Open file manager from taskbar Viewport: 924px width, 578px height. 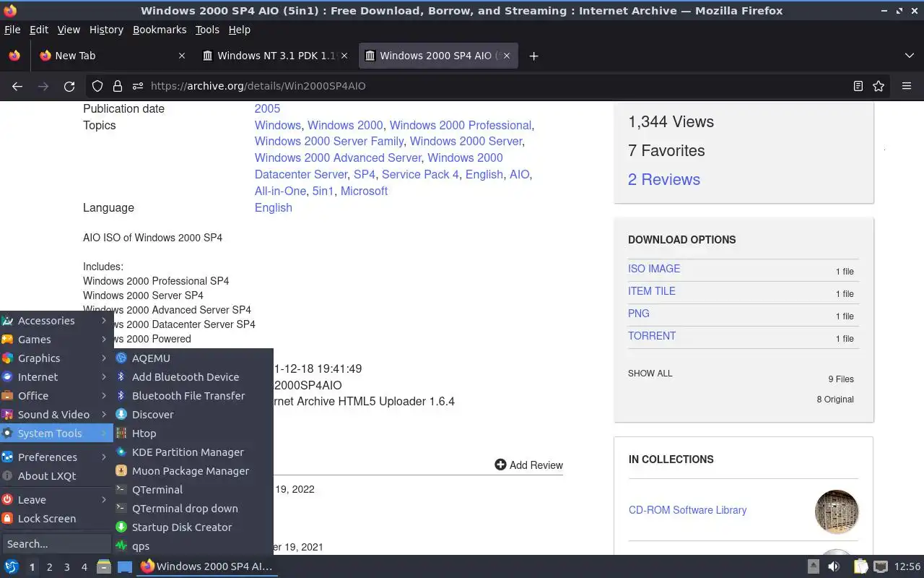[104, 566]
